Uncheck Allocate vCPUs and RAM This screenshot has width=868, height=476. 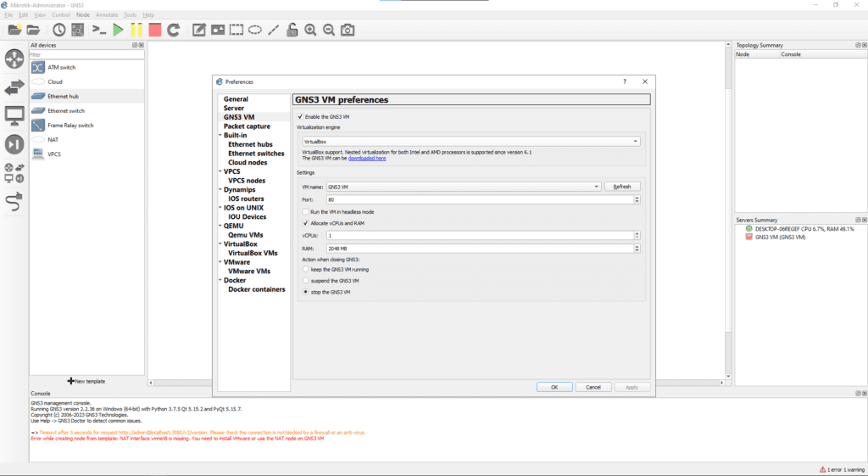point(305,223)
